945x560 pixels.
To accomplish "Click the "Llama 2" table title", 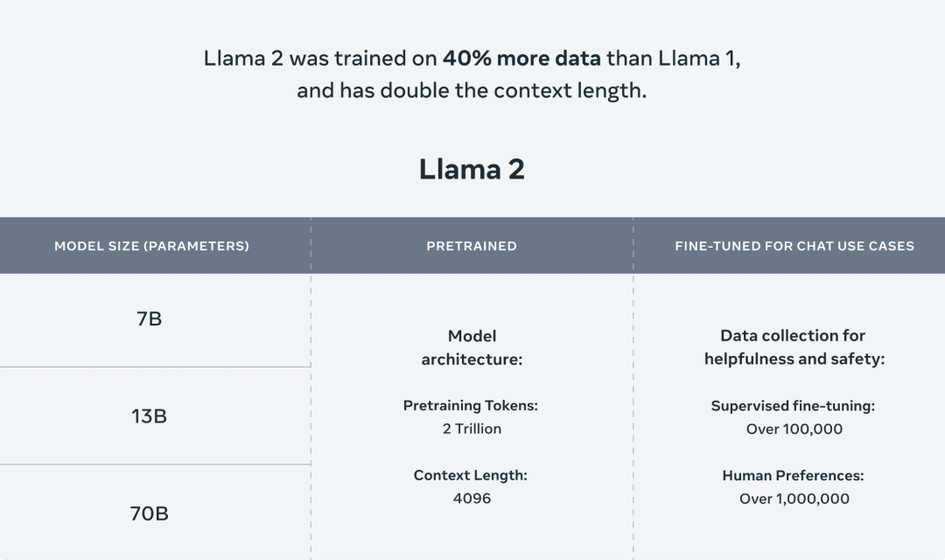I will tap(472, 169).
